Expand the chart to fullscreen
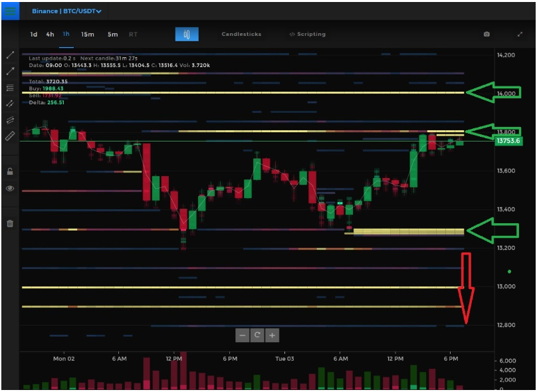The image size is (537, 392). pos(520,35)
